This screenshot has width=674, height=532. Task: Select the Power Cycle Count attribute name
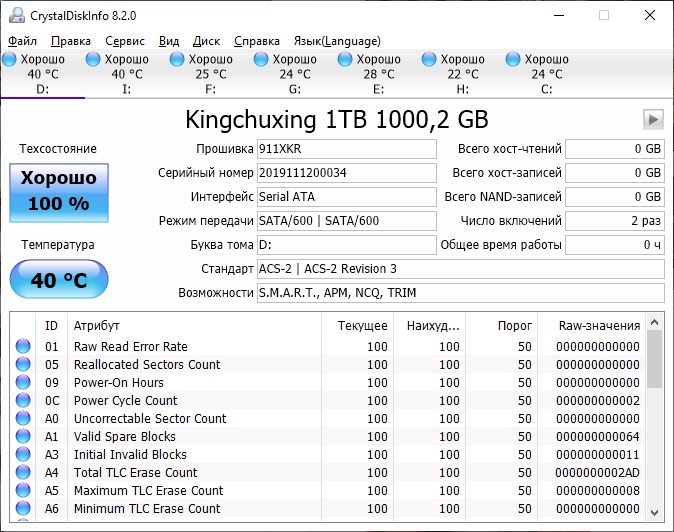125,401
